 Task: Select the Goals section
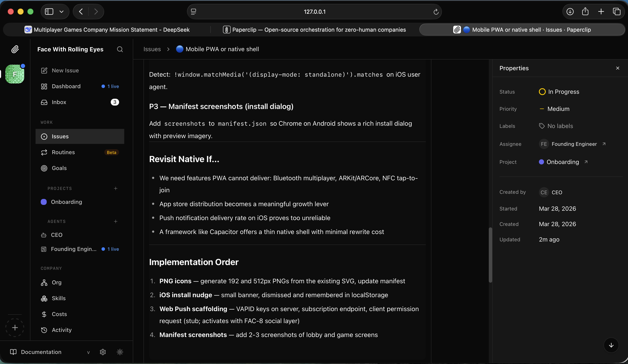click(x=59, y=168)
